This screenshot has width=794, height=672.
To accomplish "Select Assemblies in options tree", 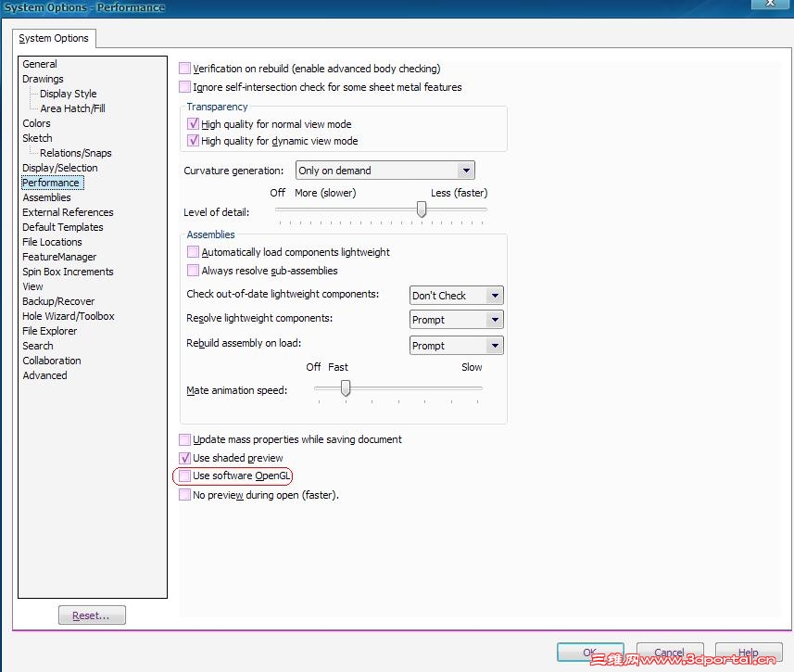I will 46,197.
